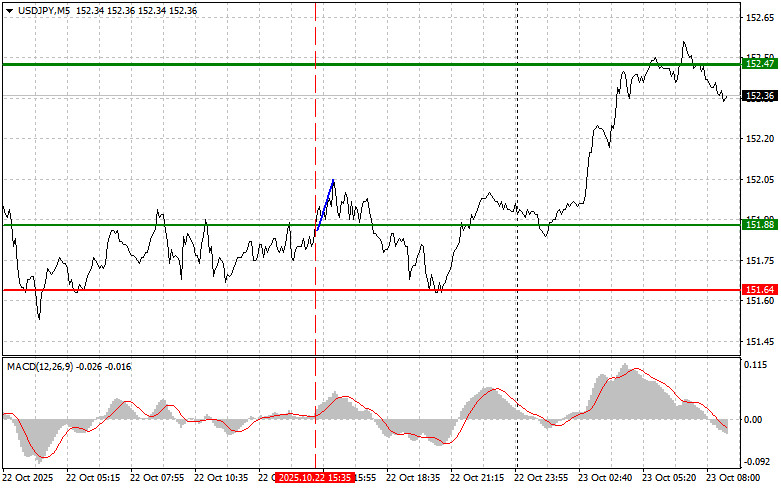Select the green 151.88 price tag
The image size is (781, 489).
(759, 225)
